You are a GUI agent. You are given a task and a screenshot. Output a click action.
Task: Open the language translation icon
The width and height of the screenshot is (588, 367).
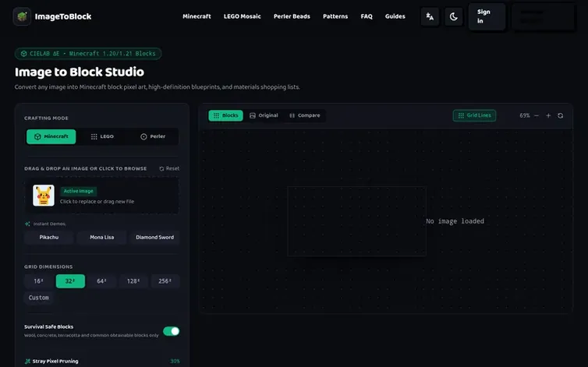430,17
